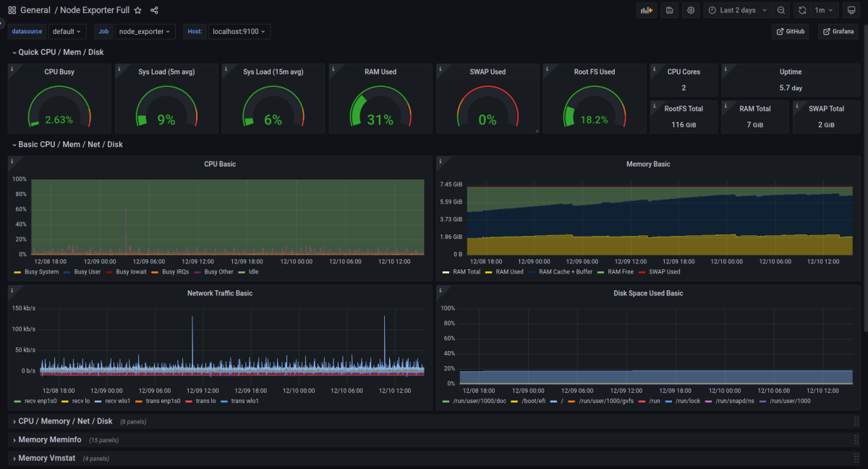Open the Uptime panel title menu
This screenshot has height=469, width=868.
pos(791,72)
